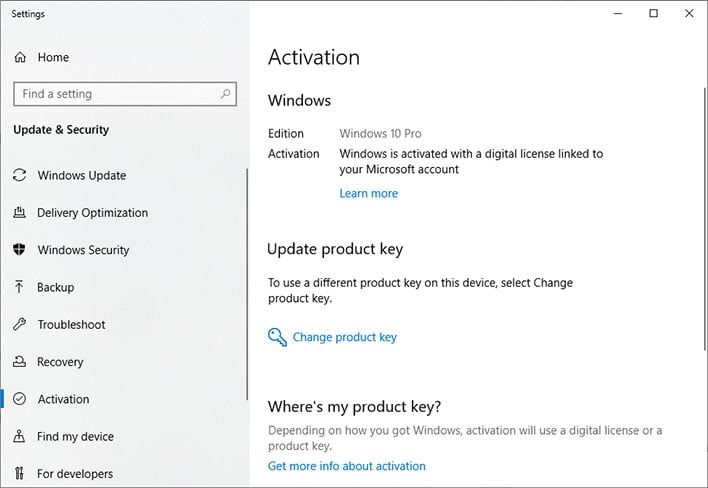Screen dimensions: 708x488
Task: Open the Learn more link
Action: pyautogui.click(x=368, y=194)
